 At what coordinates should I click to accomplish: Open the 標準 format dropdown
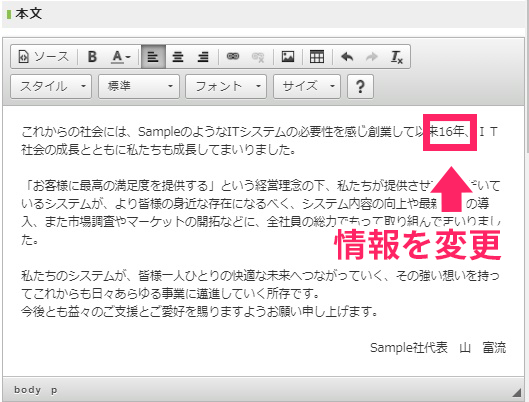pyautogui.click(x=139, y=86)
